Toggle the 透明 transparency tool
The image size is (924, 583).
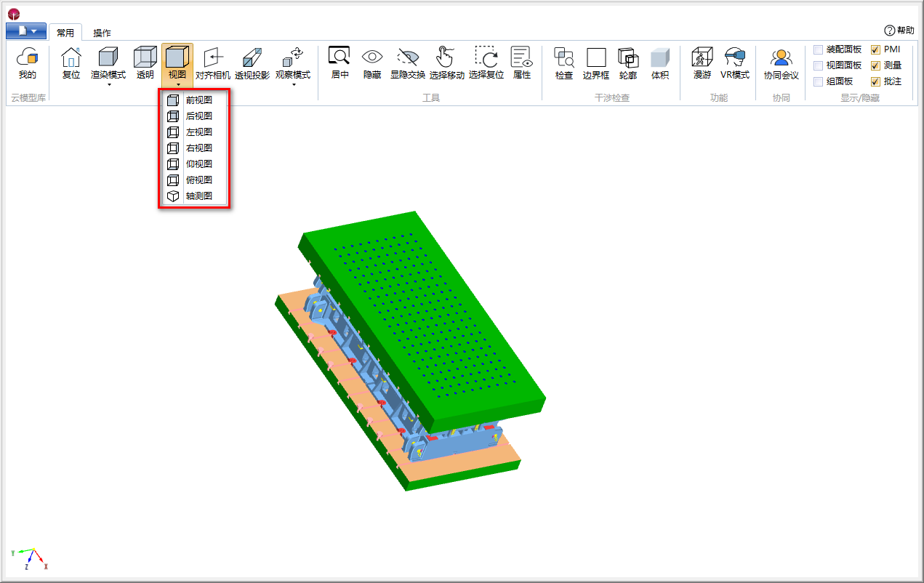(x=145, y=64)
